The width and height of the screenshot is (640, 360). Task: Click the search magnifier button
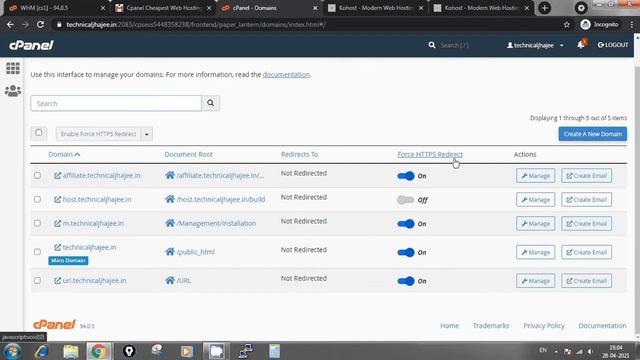click(211, 103)
